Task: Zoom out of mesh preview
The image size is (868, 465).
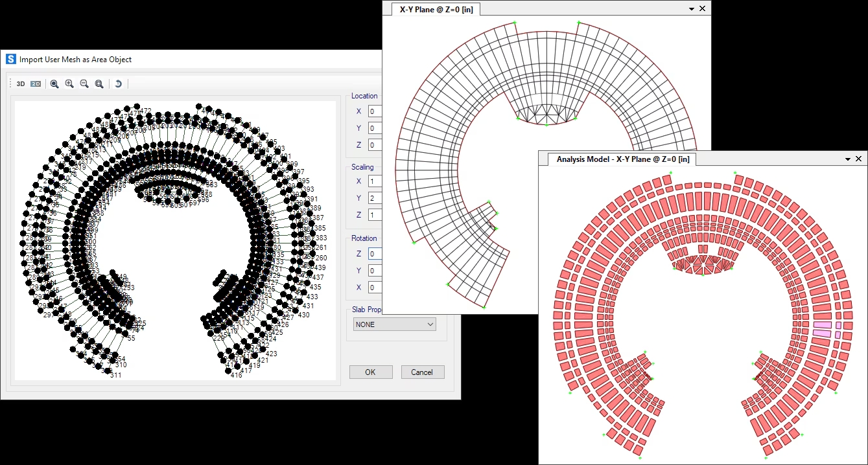Action: (84, 84)
